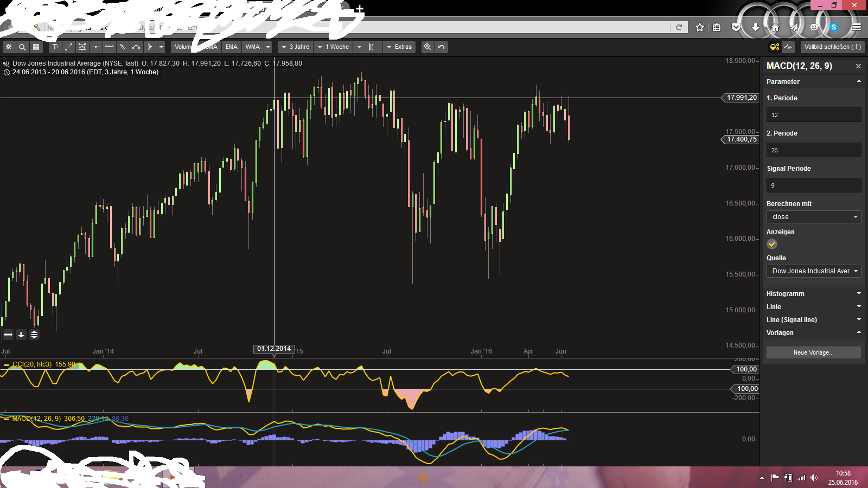Click the horizontal fit arrows icon
This screenshot has width=868, height=488.
coord(8,335)
